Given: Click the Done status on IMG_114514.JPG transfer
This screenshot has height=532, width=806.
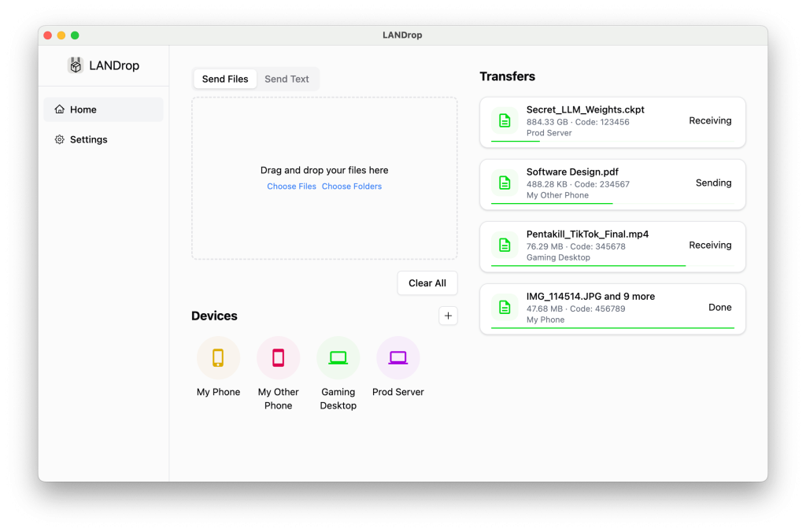Looking at the screenshot, I should tap(719, 308).
